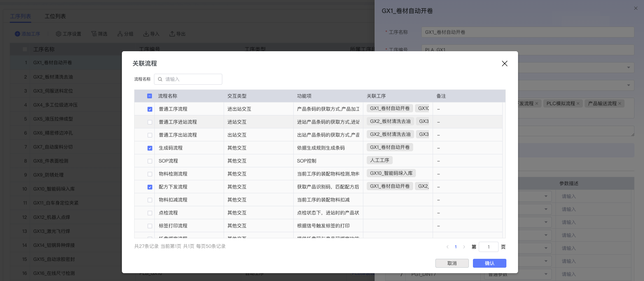Click the 确认 button
644x281 pixels.
point(489,263)
